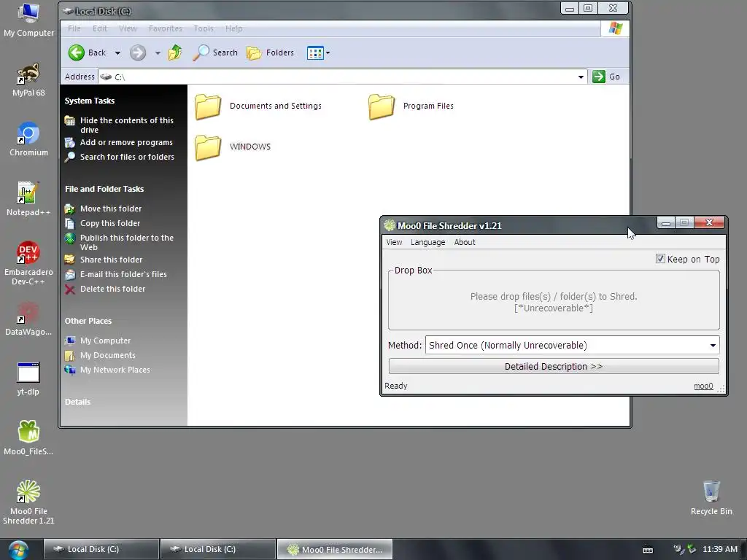747x560 pixels.
Task: Open the Edit menu in explorer
Action: tap(99, 28)
